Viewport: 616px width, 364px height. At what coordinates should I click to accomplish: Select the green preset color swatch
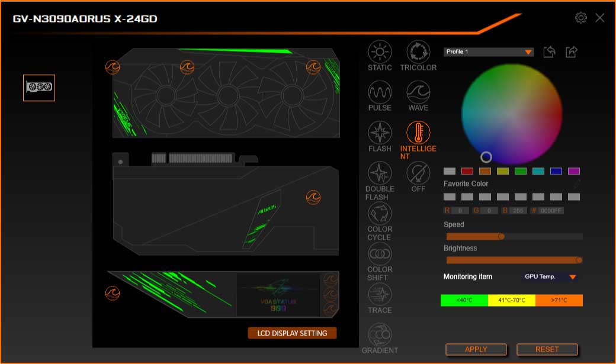coord(521,171)
